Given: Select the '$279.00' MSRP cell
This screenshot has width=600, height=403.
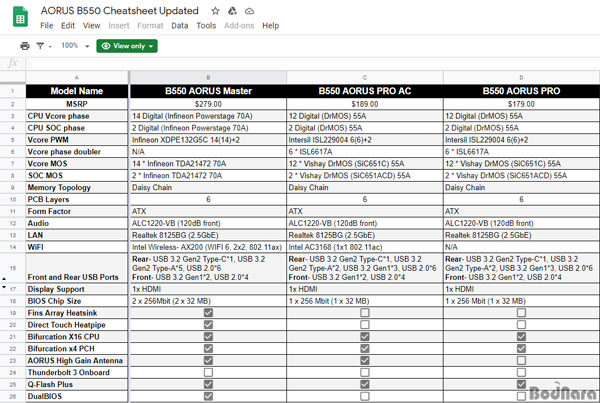Looking at the screenshot, I should pos(208,104).
